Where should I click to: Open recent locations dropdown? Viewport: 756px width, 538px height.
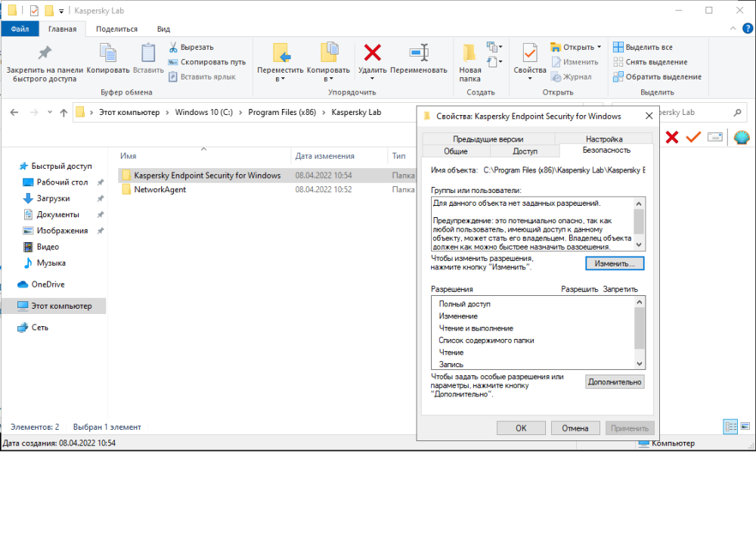click(50, 113)
